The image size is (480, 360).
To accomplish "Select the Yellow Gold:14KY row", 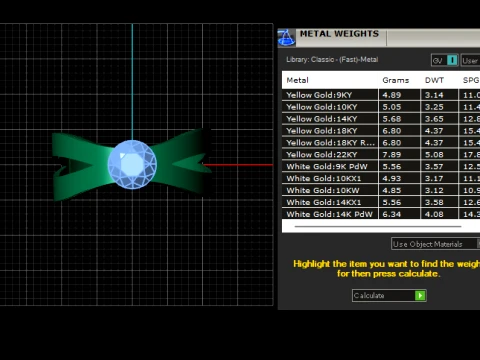I will pyautogui.click(x=381, y=119).
